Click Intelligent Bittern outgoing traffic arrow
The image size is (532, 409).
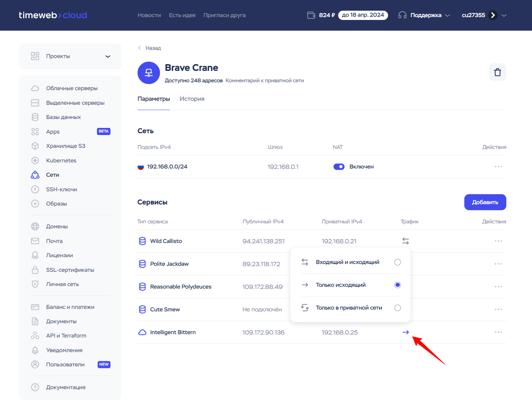[x=406, y=332]
